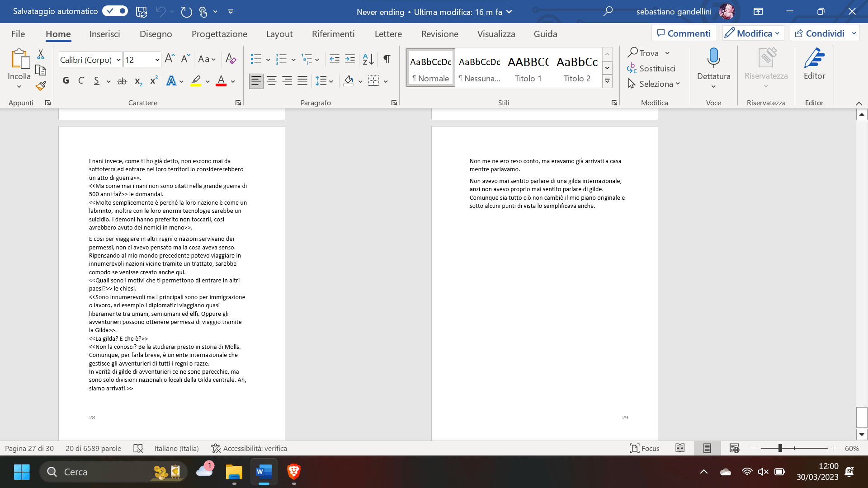Switch to the Revisione tab
Image resolution: width=868 pixels, height=488 pixels.
439,34
